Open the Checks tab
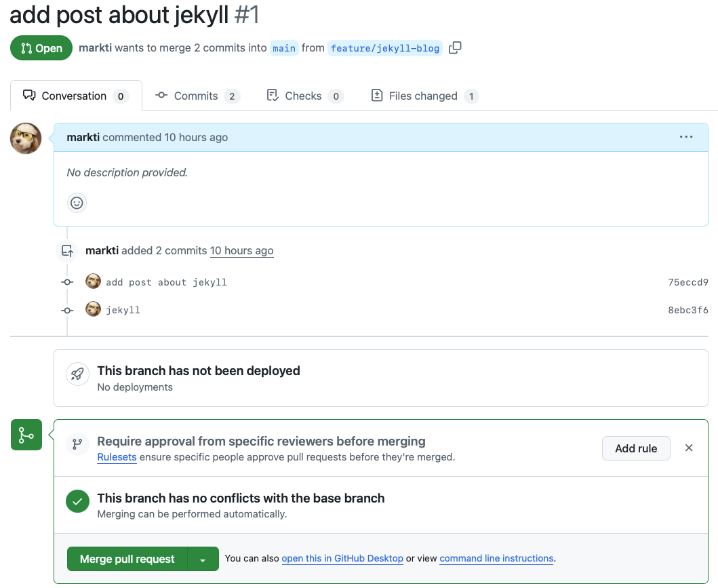Image resolution: width=718 pixels, height=588 pixels. click(x=304, y=96)
